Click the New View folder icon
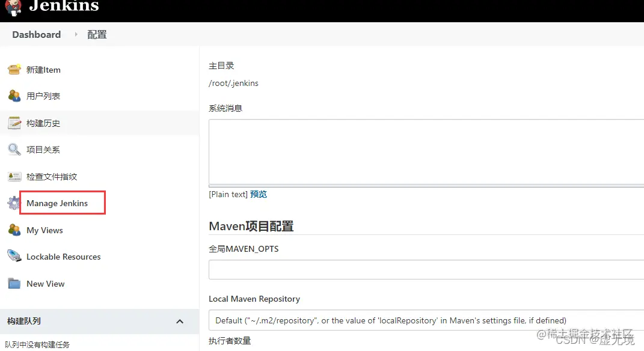The height and width of the screenshot is (351, 644). pyautogui.click(x=14, y=283)
